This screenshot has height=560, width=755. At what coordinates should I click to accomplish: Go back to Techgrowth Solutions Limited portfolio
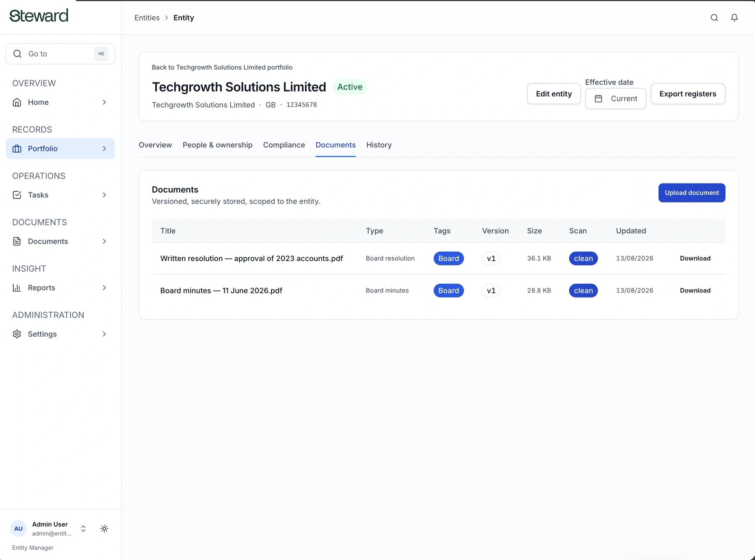pyautogui.click(x=222, y=67)
